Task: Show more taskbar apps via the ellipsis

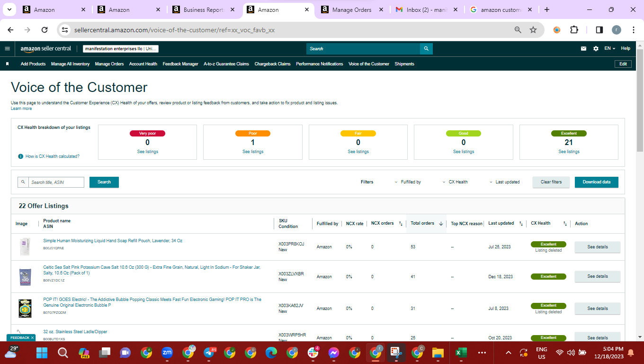Action: [482, 353]
